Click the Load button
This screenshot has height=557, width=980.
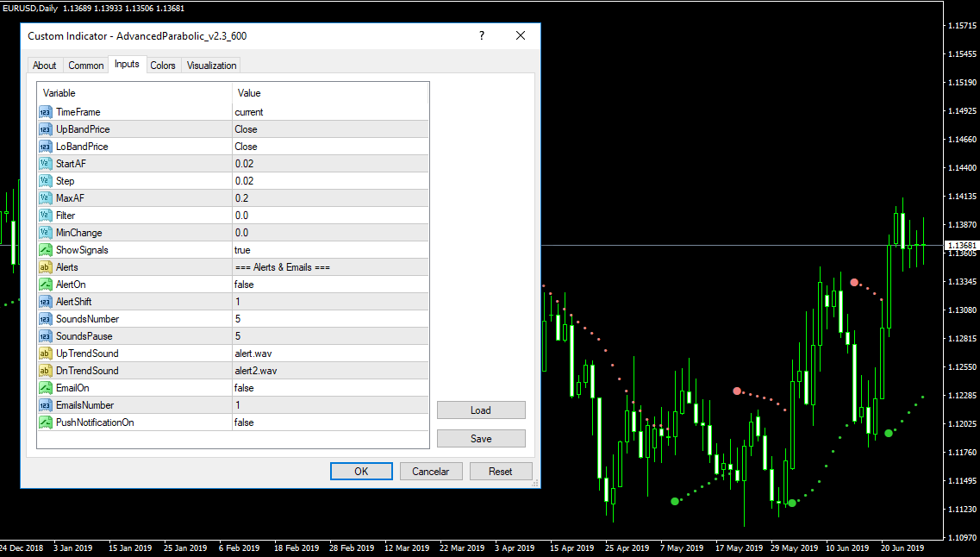tap(481, 410)
